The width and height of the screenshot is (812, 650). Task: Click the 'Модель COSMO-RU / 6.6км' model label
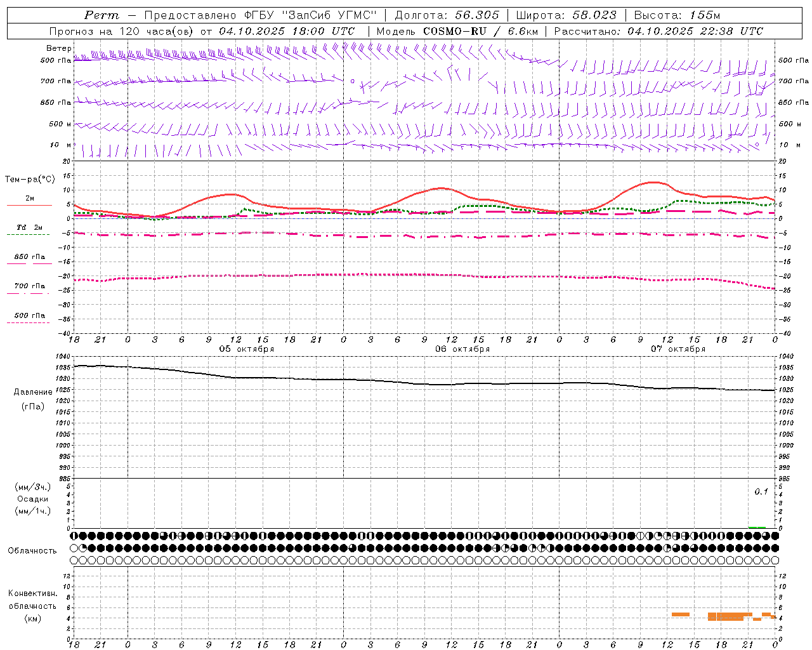457,31
